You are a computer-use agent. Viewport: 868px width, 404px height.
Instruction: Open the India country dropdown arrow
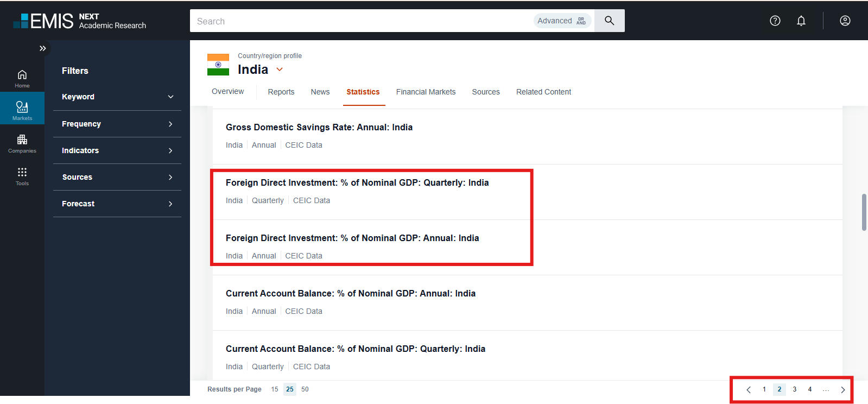coord(280,70)
